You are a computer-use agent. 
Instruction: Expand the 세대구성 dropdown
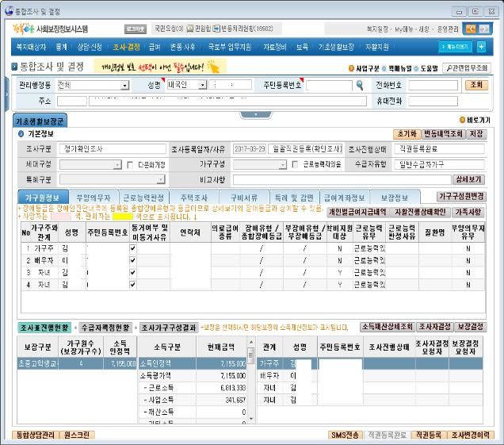(119, 164)
